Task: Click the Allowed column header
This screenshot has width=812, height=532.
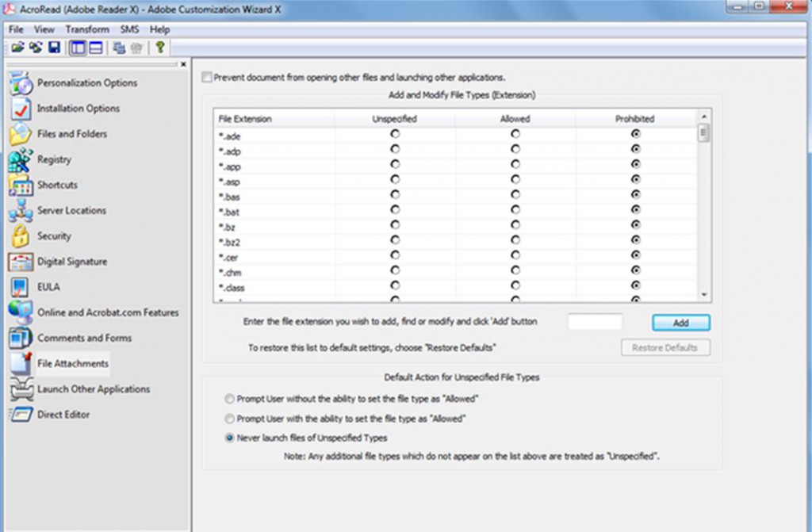Action: (x=515, y=119)
